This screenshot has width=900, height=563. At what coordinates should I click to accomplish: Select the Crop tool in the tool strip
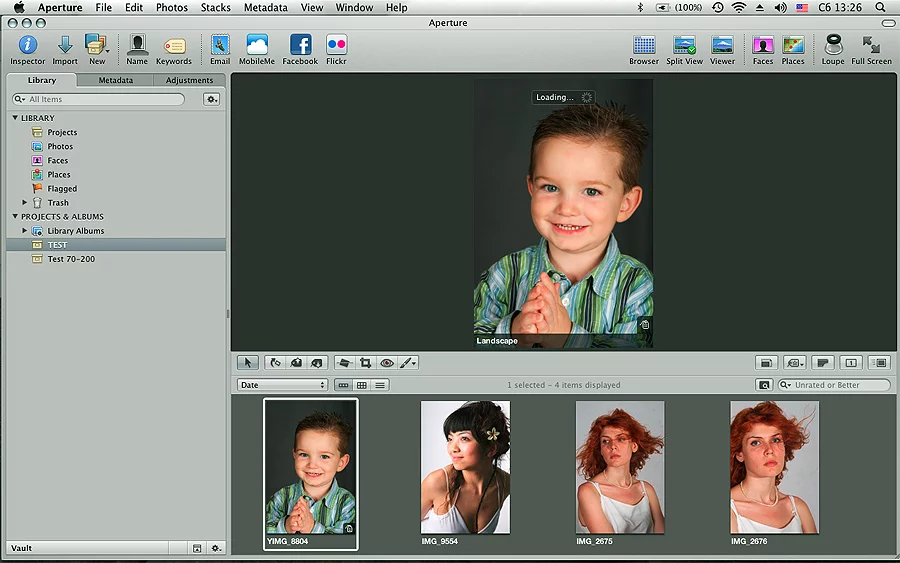pos(365,363)
